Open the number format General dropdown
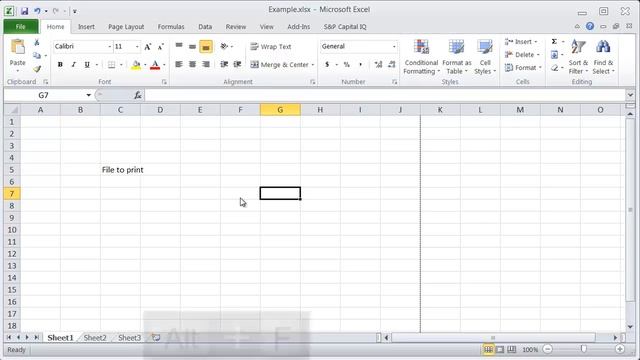The image size is (640, 360). 394,47
